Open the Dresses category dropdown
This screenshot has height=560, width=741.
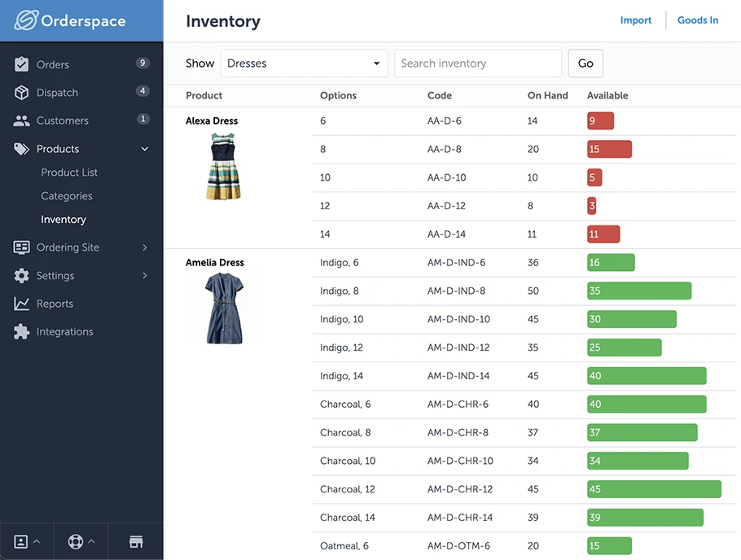[x=304, y=63]
